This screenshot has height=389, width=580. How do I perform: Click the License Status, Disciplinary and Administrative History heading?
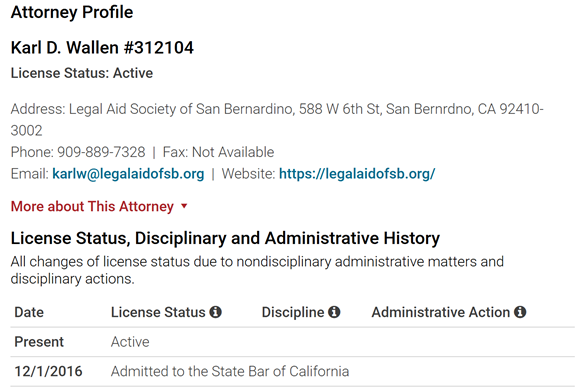coord(225,238)
